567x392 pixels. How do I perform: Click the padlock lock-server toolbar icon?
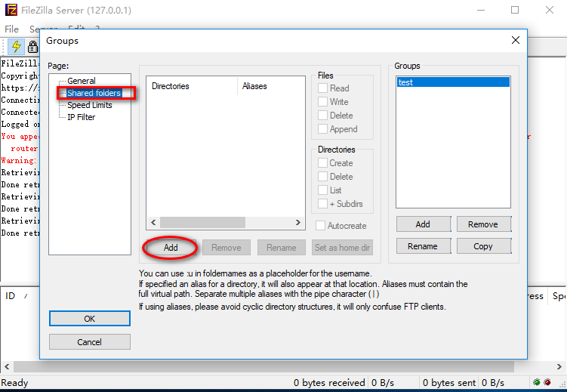point(32,47)
